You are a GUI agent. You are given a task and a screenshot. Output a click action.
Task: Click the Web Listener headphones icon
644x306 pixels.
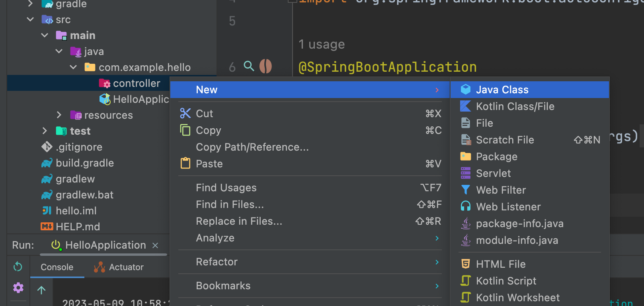tap(465, 206)
